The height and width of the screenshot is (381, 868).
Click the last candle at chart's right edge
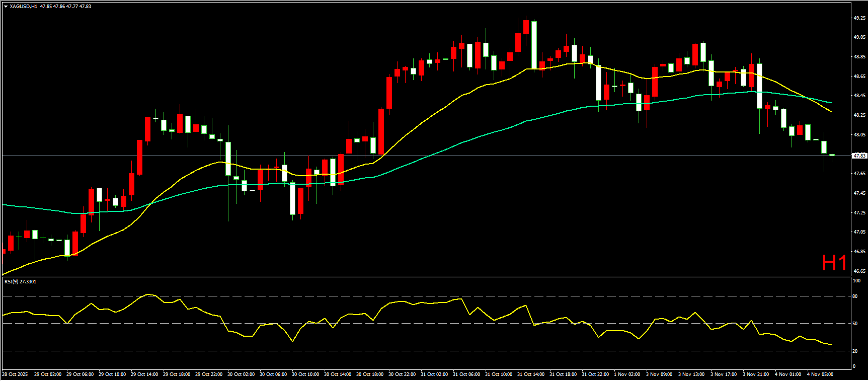coord(832,155)
